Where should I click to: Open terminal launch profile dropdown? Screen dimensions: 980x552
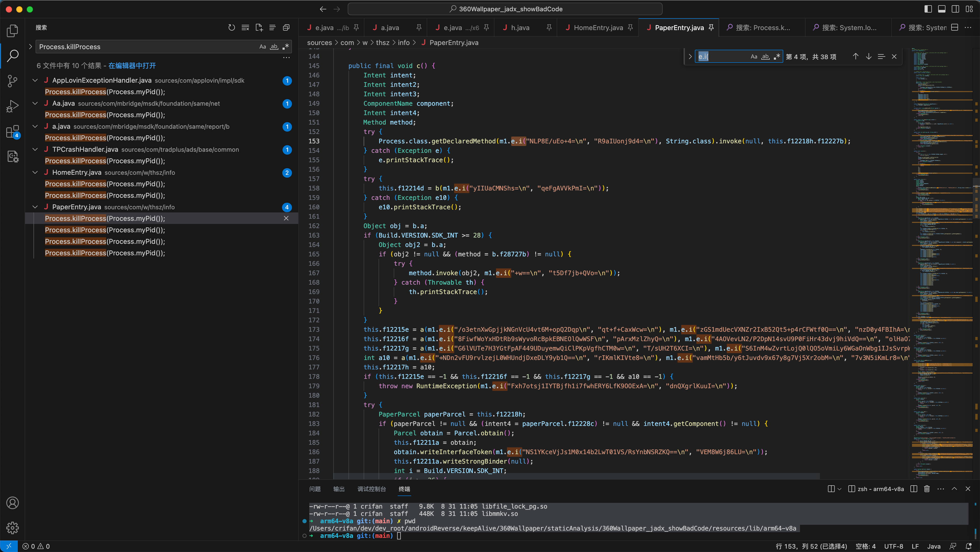pos(839,489)
